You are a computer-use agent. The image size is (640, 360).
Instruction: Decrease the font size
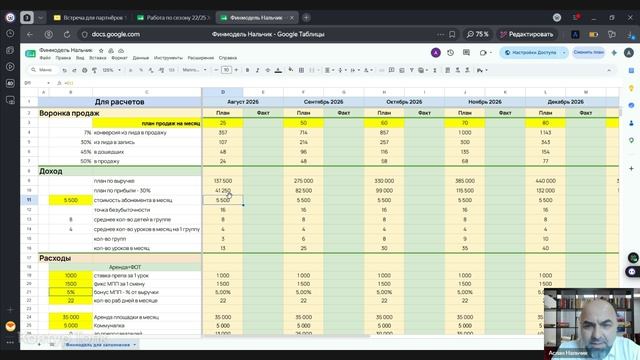point(216,70)
